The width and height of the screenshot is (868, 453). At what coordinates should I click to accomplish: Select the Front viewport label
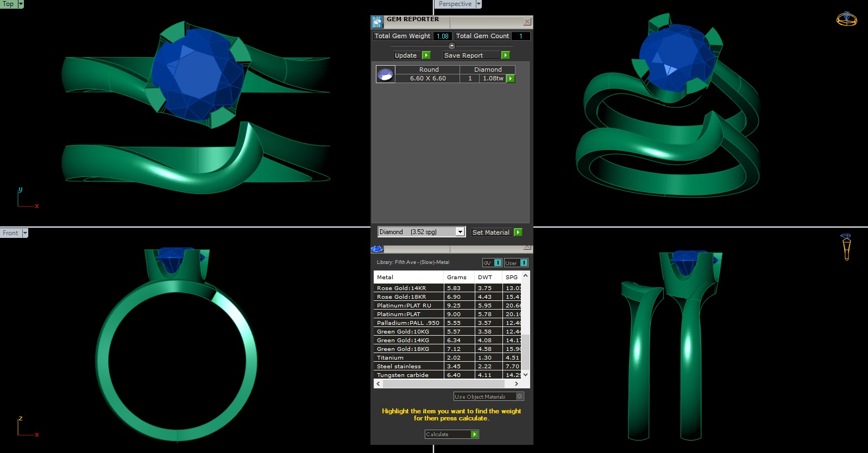11,233
